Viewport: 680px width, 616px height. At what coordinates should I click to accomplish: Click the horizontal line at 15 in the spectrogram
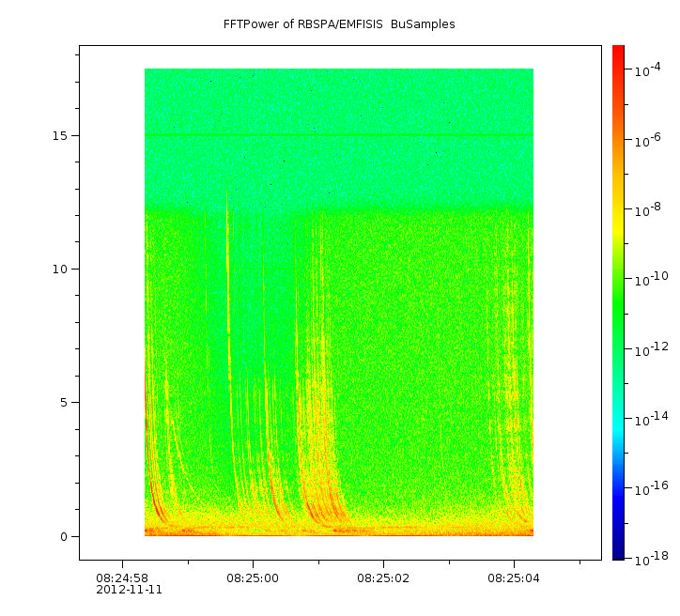click(339, 135)
